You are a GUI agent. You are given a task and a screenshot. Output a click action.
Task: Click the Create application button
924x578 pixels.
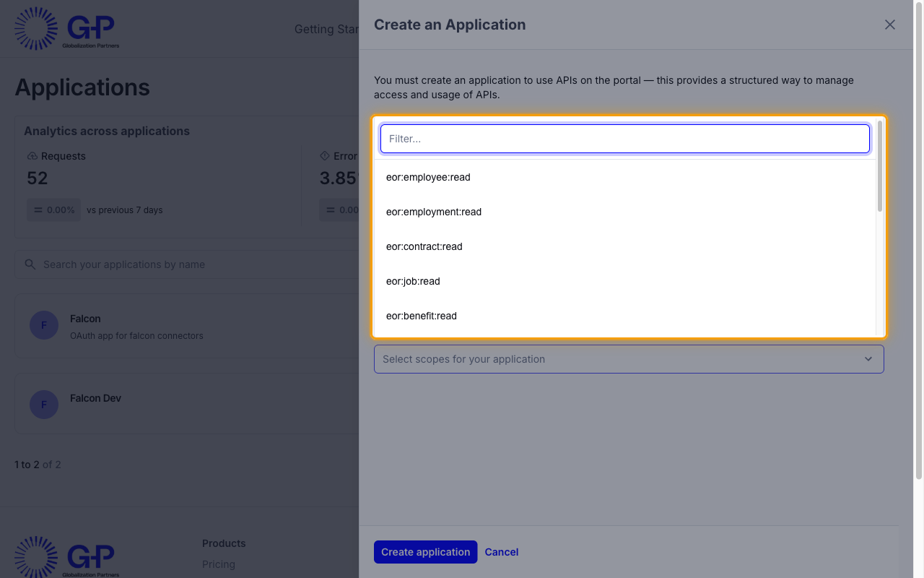[x=426, y=552]
